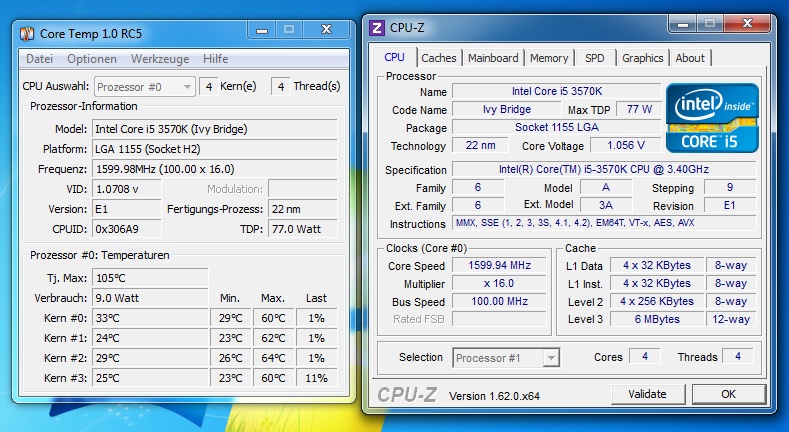
Task: Click the Version value E1 in Core Temp
Action: coord(127,209)
